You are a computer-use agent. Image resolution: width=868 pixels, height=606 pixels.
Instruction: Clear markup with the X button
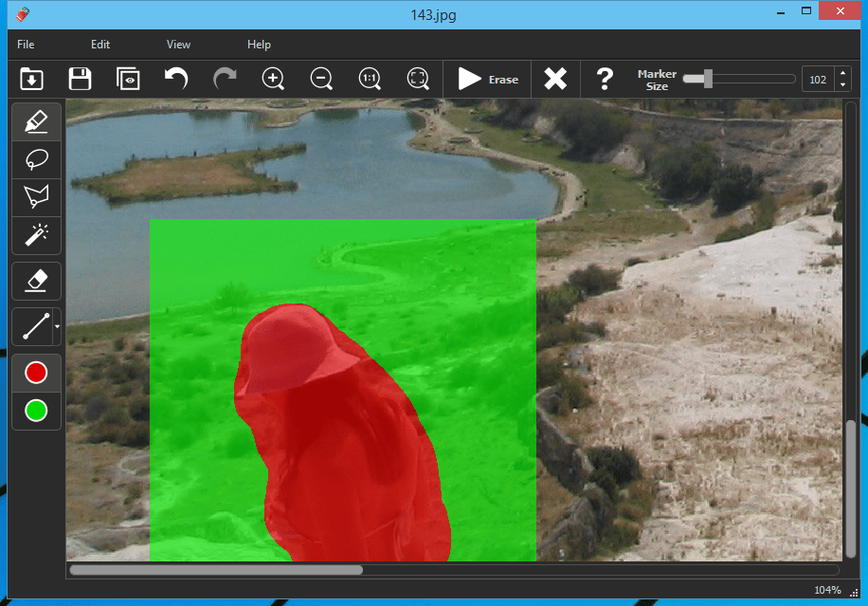pos(555,79)
